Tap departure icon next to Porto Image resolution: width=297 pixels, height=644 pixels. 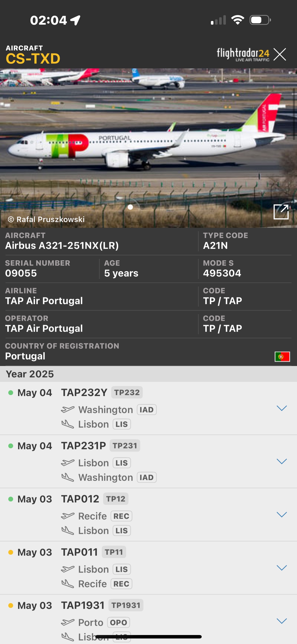pyautogui.click(x=68, y=622)
